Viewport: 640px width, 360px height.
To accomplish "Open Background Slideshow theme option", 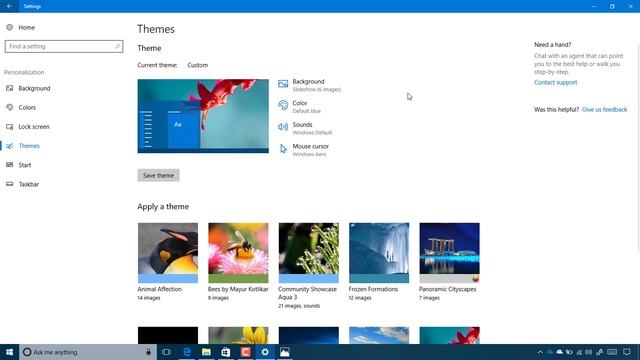I will [310, 85].
